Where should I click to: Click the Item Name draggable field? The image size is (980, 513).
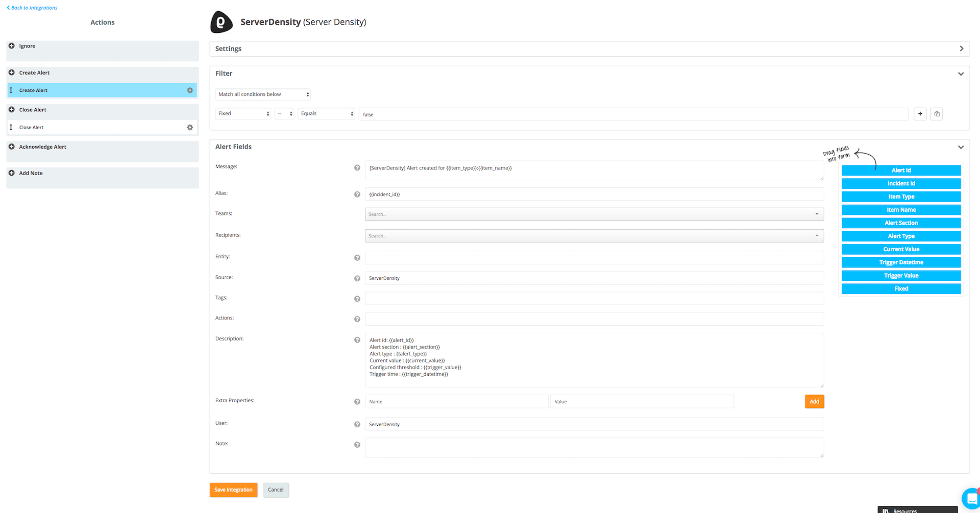pos(901,210)
